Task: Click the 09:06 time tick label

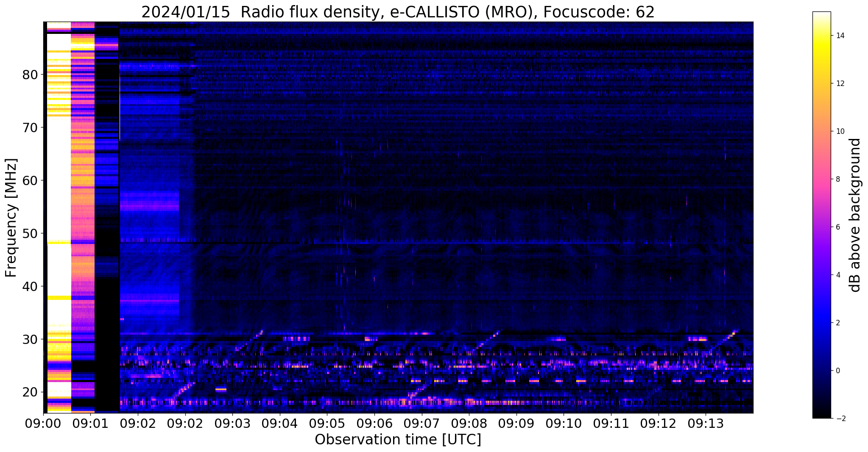Action: [374, 424]
